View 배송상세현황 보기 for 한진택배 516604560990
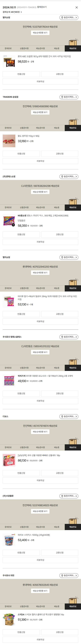 tap(40, 112)
